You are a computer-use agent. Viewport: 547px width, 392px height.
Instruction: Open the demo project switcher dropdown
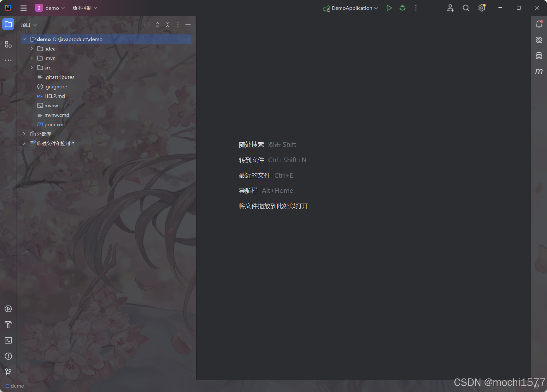pos(50,8)
